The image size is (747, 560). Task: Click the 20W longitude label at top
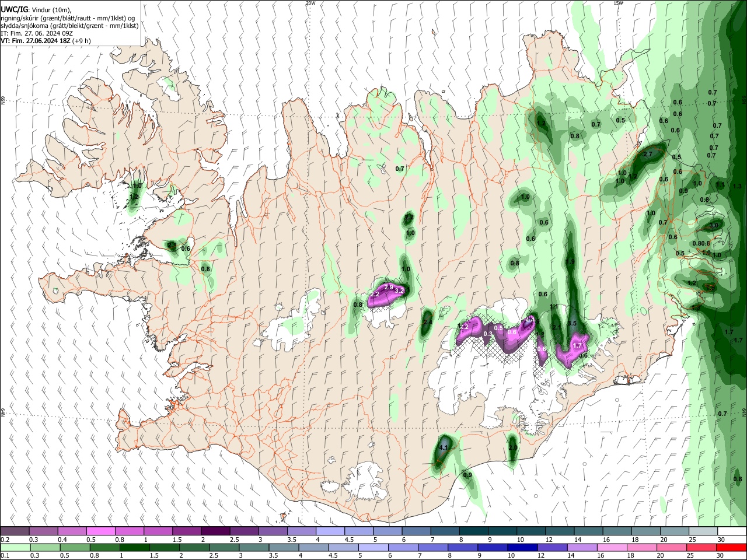click(310, 3)
